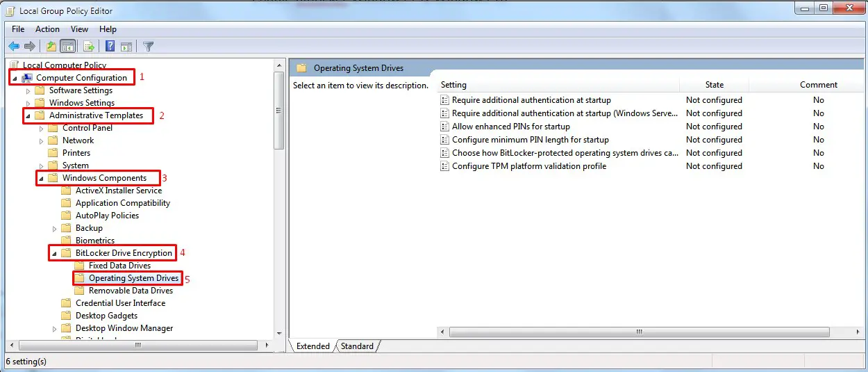Click the AutoPlay Policies folder icon
The width and height of the screenshot is (868, 372).
click(67, 216)
